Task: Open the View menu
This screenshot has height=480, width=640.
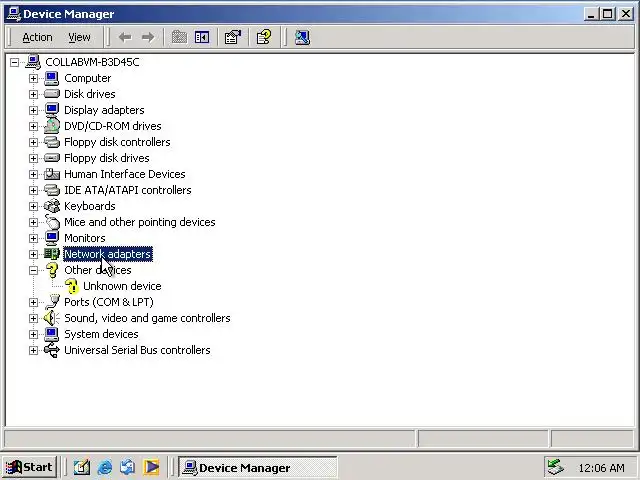Action: click(x=79, y=37)
